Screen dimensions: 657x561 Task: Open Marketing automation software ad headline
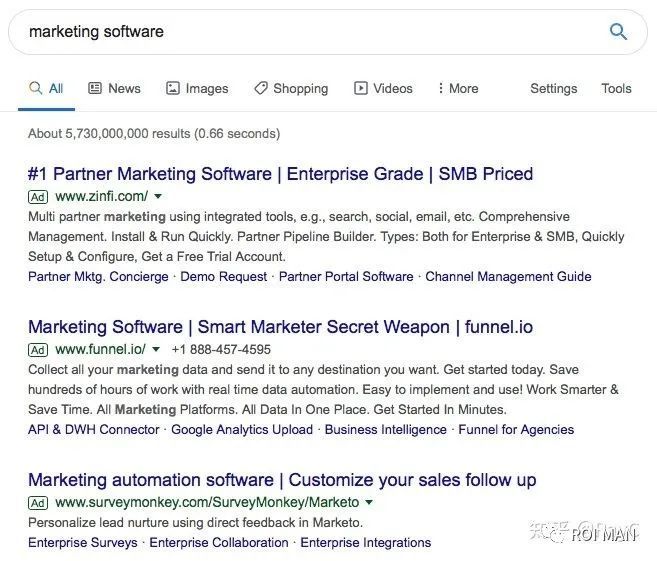click(x=282, y=480)
